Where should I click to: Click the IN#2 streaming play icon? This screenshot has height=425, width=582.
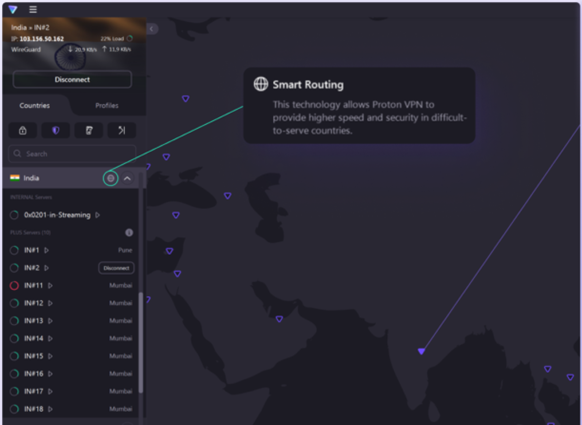(x=46, y=268)
